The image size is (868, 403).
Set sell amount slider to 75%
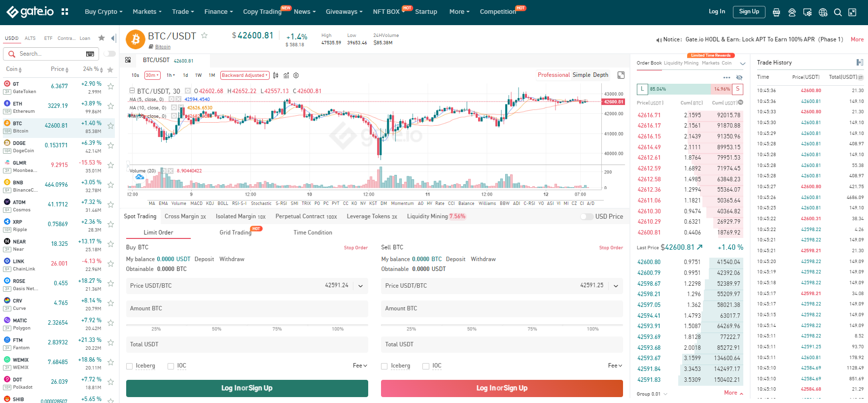coord(532,329)
